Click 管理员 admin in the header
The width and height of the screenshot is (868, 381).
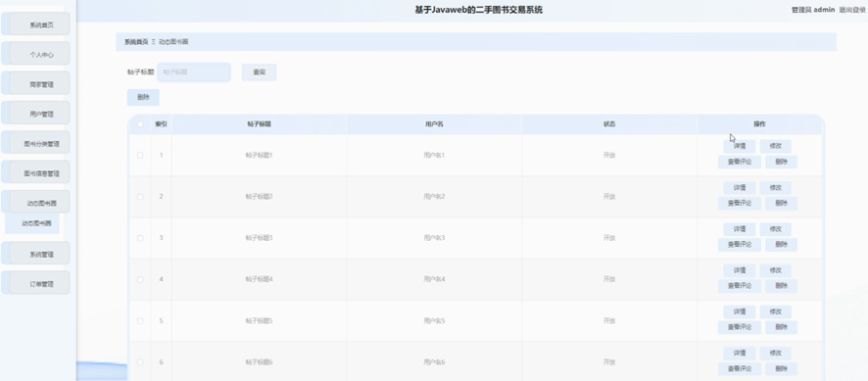(812, 10)
